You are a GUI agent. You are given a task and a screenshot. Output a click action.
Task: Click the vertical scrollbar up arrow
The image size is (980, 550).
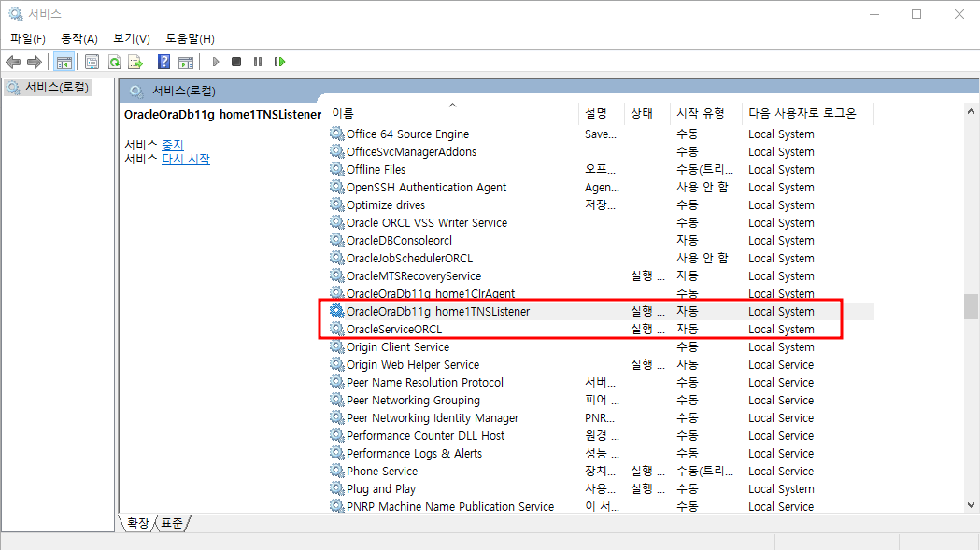(971, 111)
